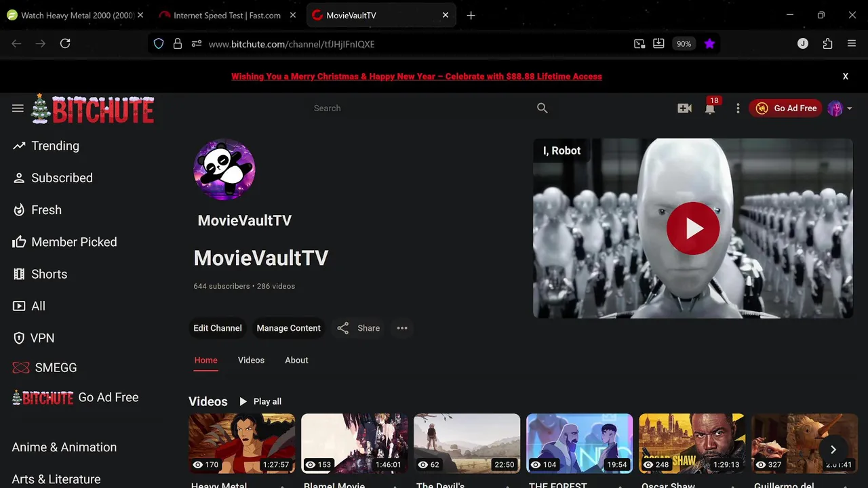Click Play all button
Screen dimensions: 868x488
260,402
